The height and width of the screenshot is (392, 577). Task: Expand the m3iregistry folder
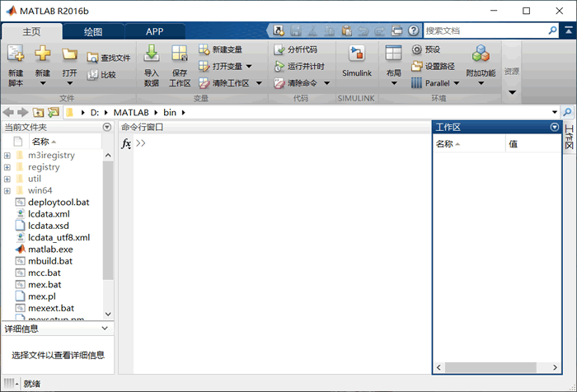click(x=7, y=156)
